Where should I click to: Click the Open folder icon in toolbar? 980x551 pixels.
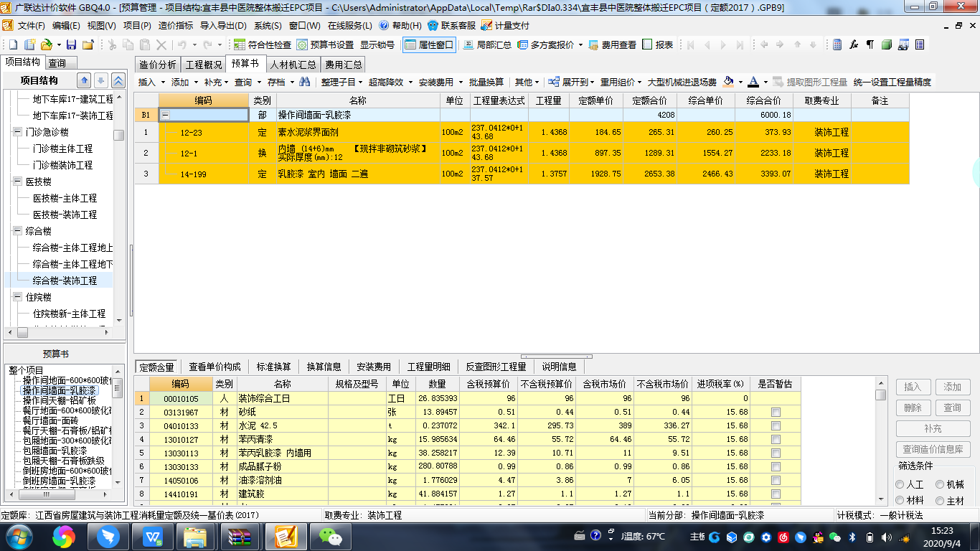(45, 44)
